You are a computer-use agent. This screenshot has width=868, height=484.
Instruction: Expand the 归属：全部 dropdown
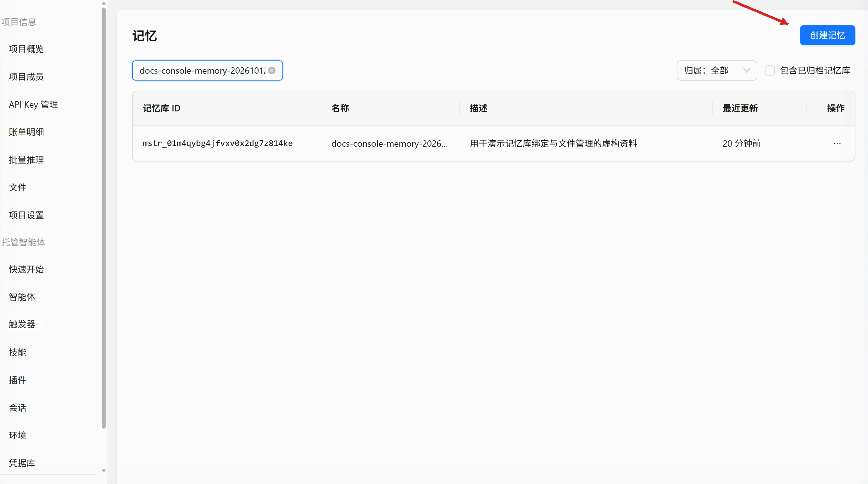(717, 70)
